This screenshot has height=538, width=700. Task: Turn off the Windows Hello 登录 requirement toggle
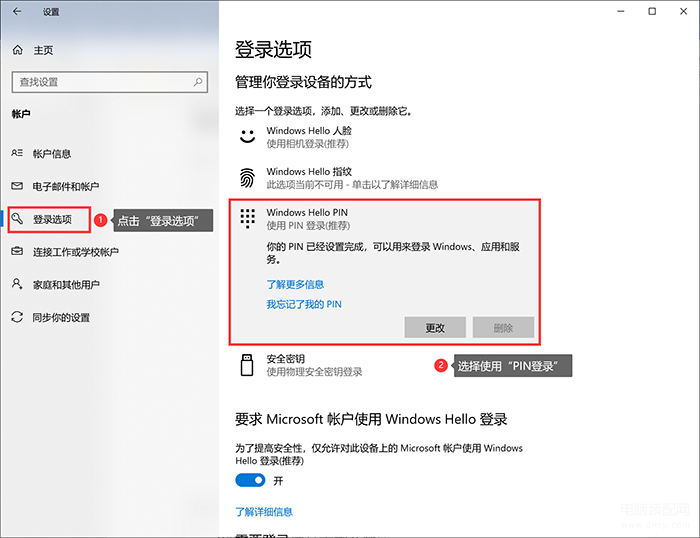pos(250,480)
